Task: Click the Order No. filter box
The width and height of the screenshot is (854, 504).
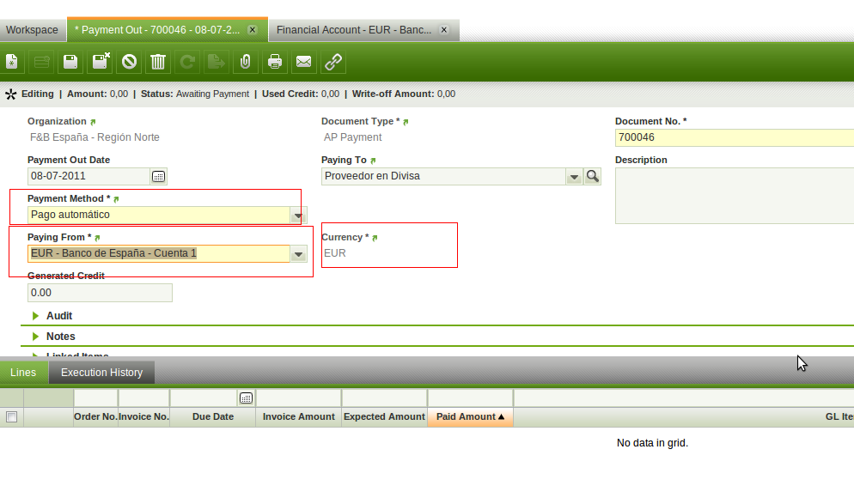Action: 96,398
